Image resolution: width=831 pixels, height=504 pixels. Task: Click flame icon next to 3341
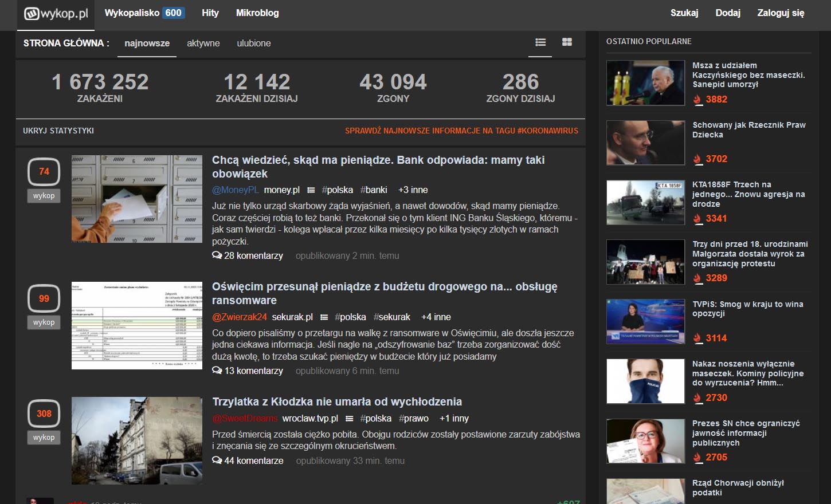point(697,219)
